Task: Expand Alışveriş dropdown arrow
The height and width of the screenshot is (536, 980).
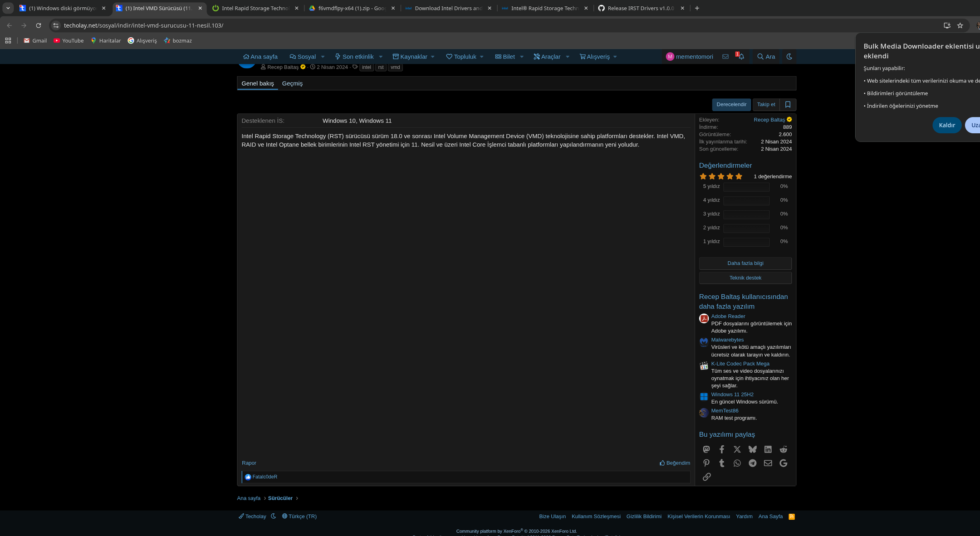Action: pos(615,57)
